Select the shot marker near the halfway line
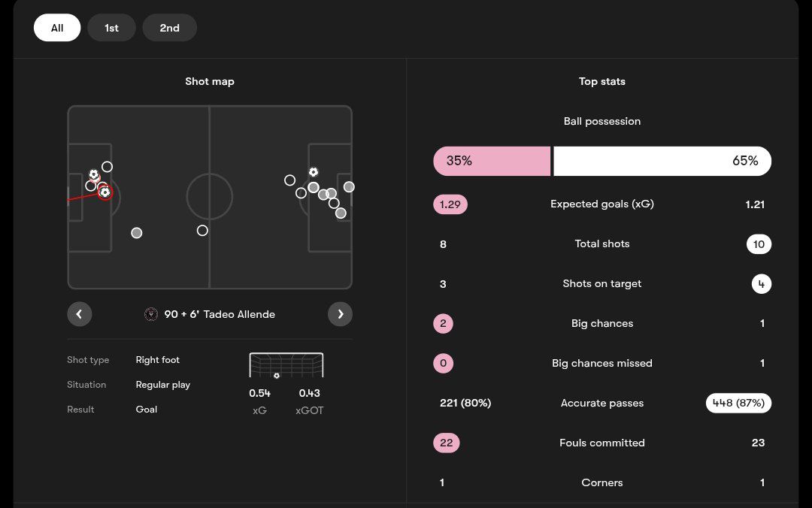812x508 pixels. [x=202, y=231]
